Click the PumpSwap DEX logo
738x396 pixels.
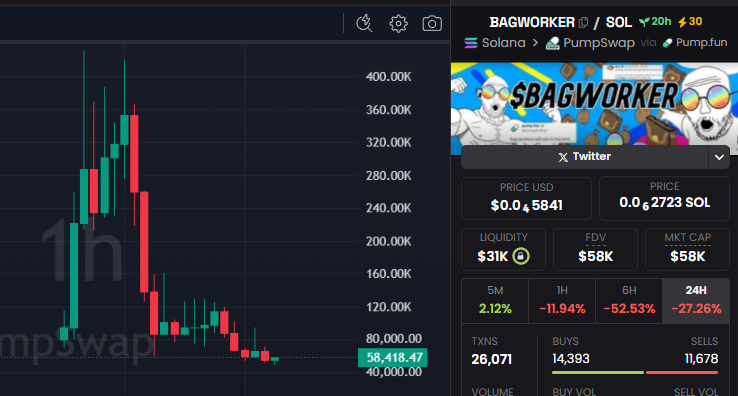(553, 43)
